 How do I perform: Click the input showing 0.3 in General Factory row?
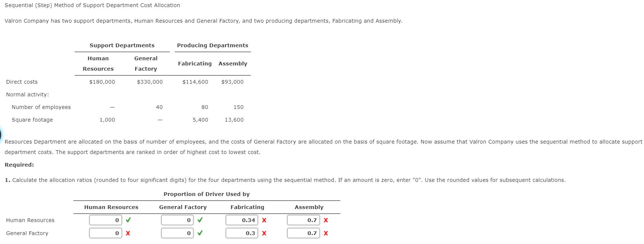(241, 233)
